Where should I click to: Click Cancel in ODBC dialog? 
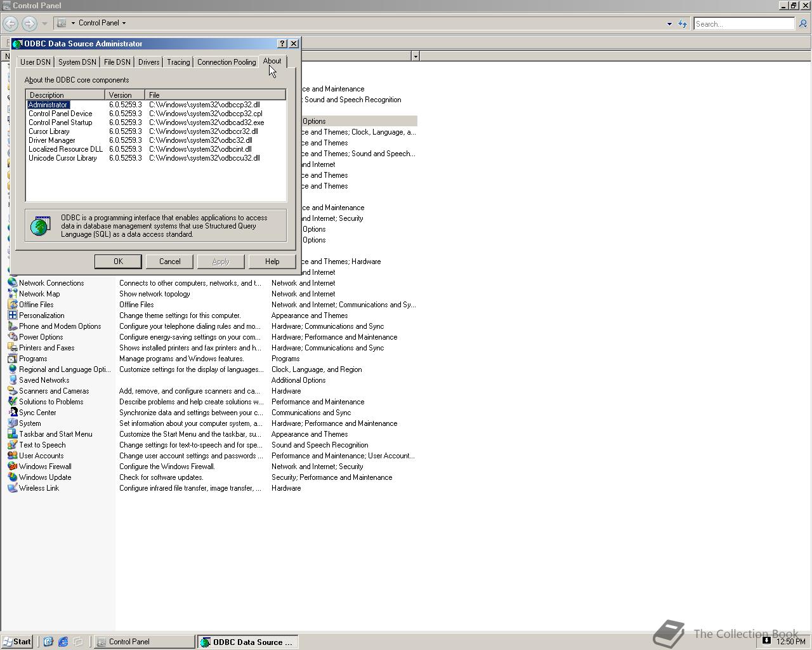169,262
